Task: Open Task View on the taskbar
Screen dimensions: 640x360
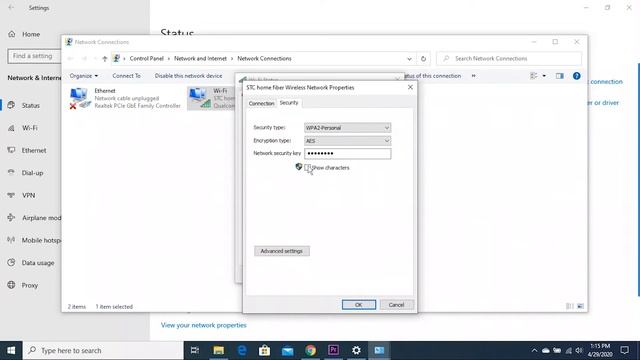Action: click(195, 350)
